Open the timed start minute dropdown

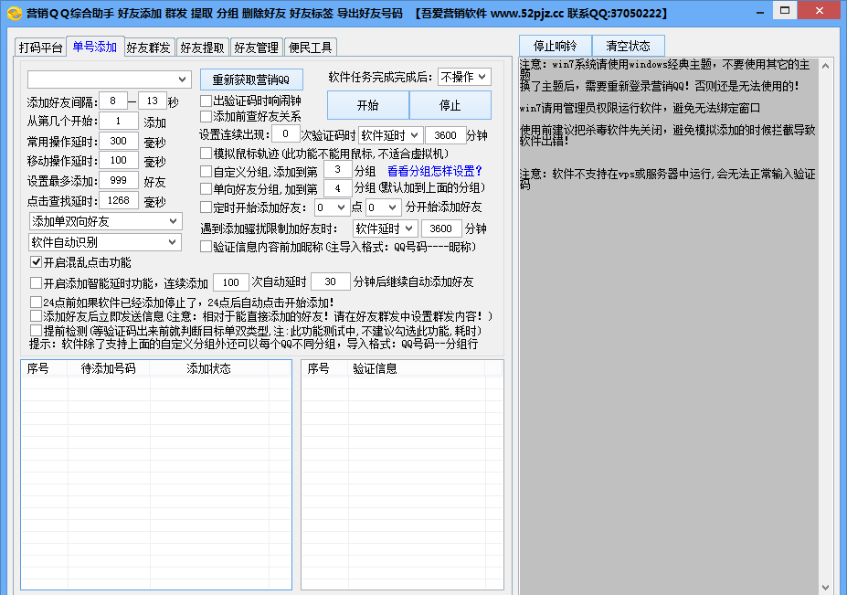383,207
